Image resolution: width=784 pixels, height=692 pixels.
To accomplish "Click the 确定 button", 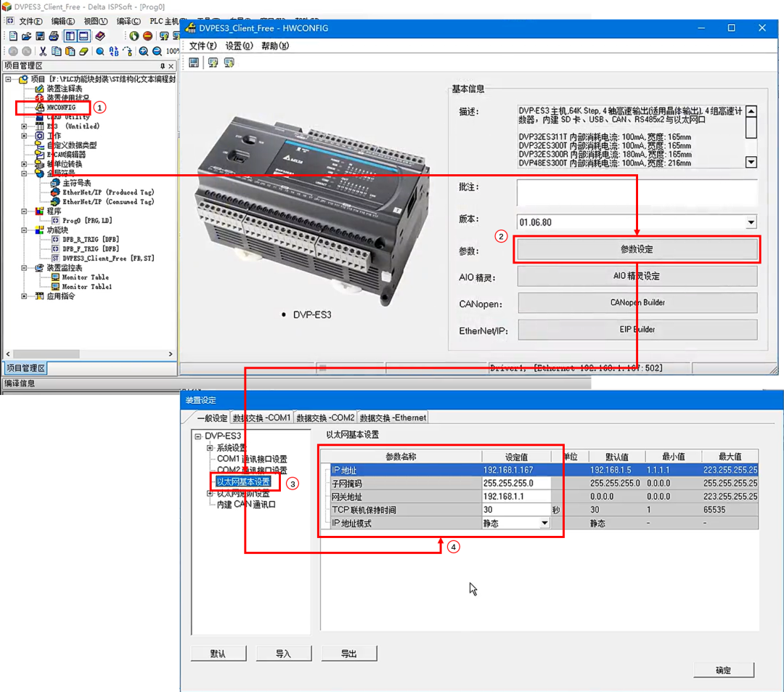I will pyautogui.click(x=723, y=670).
